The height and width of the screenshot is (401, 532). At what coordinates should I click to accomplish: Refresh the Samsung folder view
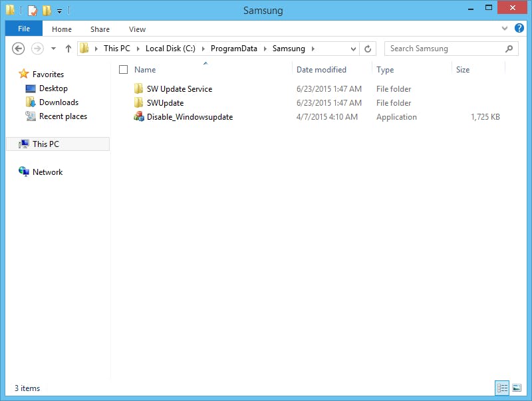[x=368, y=49]
